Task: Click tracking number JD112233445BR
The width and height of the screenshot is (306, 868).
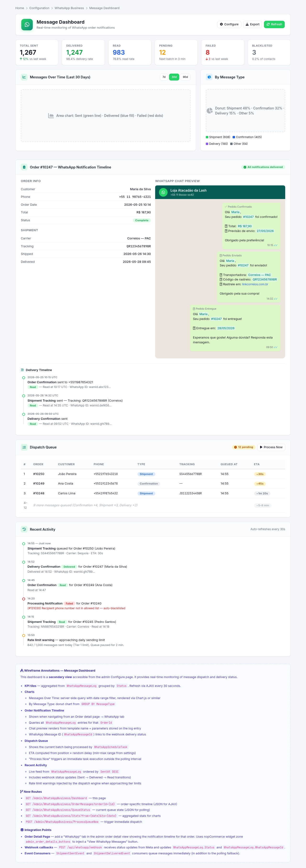Action: point(190,493)
